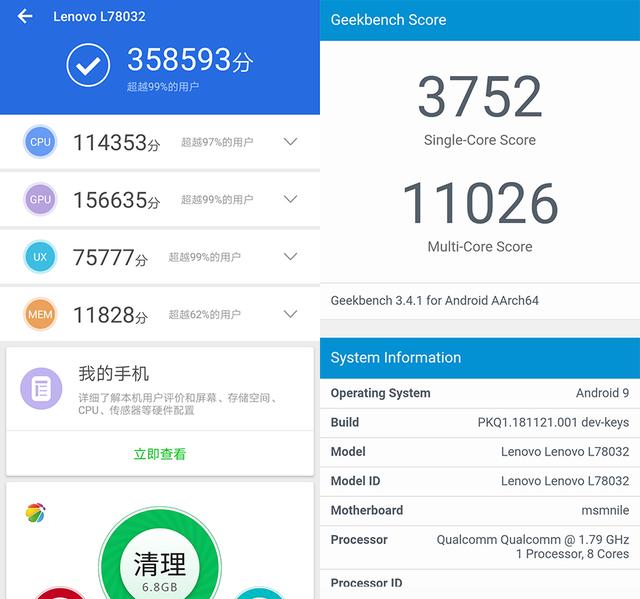Expand the CPU 114353 score row
Viewport: 640px width, 599px height.
tap(290, 142)
